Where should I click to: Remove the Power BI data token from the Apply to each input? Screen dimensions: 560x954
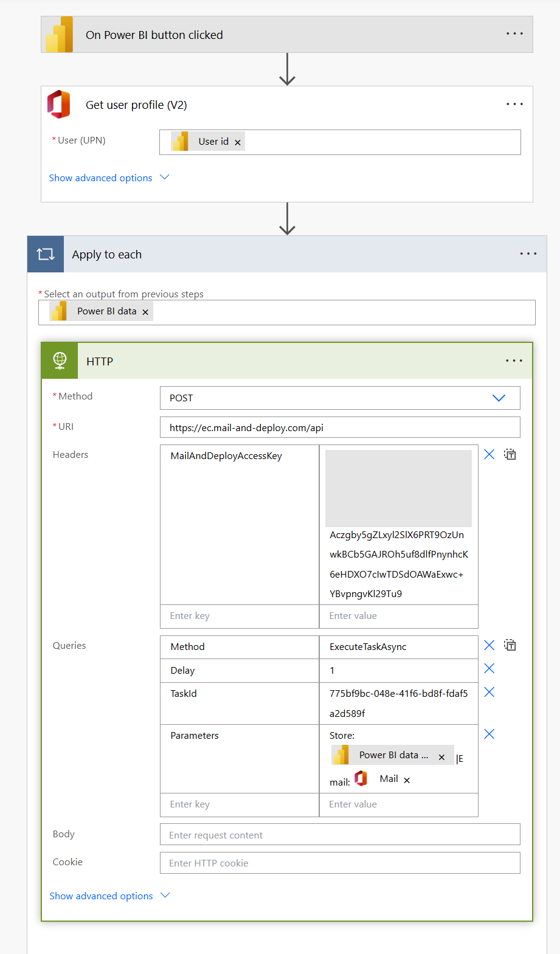[x=145, y=312]
